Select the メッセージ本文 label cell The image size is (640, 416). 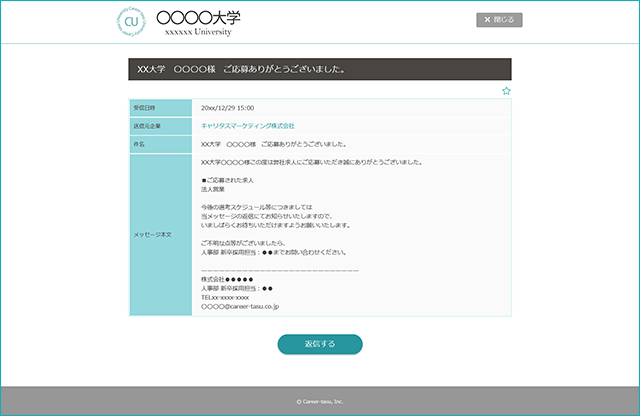(160, 235)
